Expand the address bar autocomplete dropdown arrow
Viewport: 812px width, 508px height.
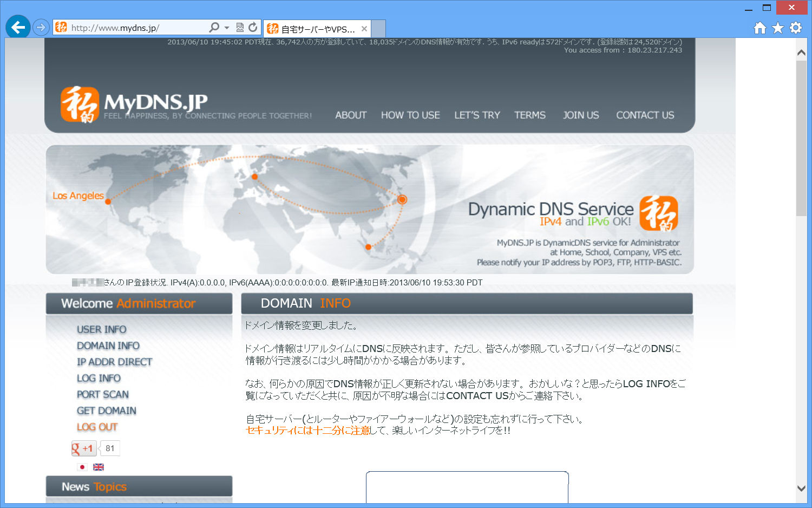click(x=227, y=28)
